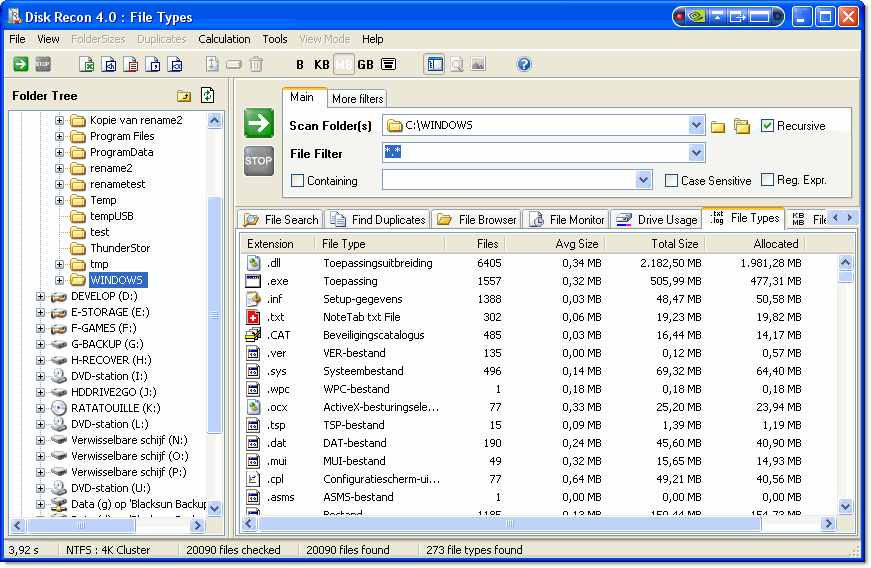Enable Reg. Expr. checkbox
The image size is (871, 568).
point(767,179)
